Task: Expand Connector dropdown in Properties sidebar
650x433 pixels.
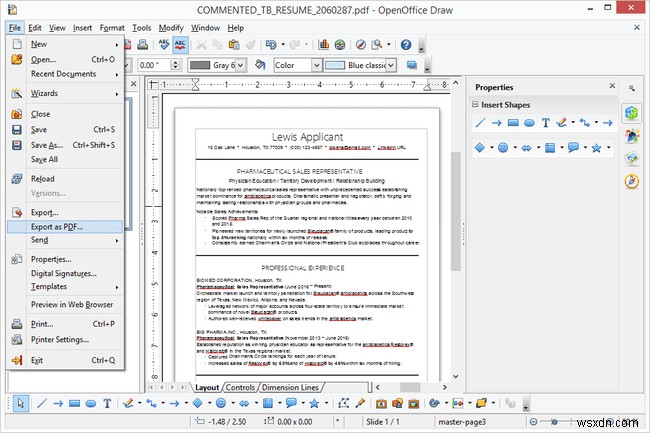Action: (x=597, y=123)
